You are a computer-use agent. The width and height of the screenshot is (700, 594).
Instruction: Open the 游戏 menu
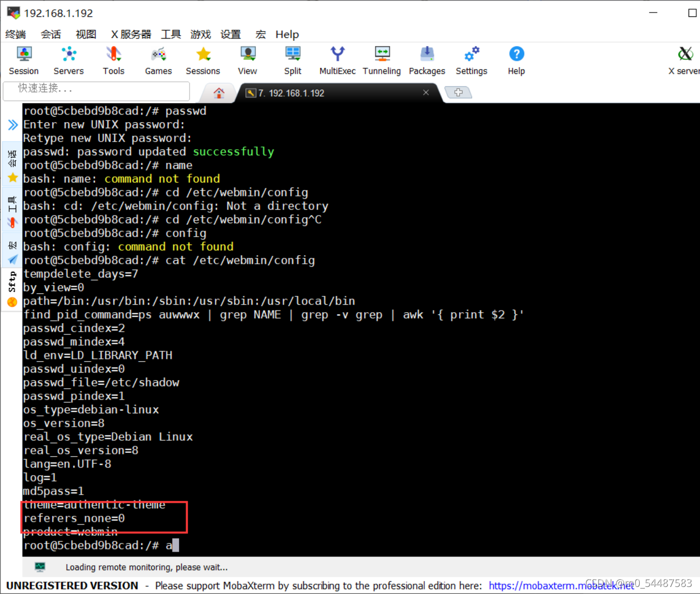point(201,34)
